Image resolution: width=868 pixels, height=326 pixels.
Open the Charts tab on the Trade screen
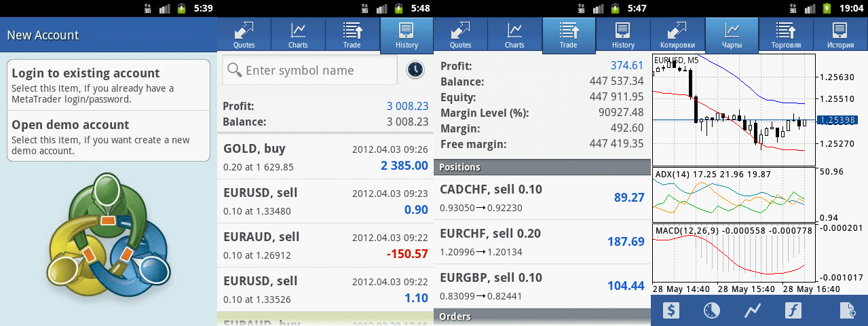click(514, 35)
